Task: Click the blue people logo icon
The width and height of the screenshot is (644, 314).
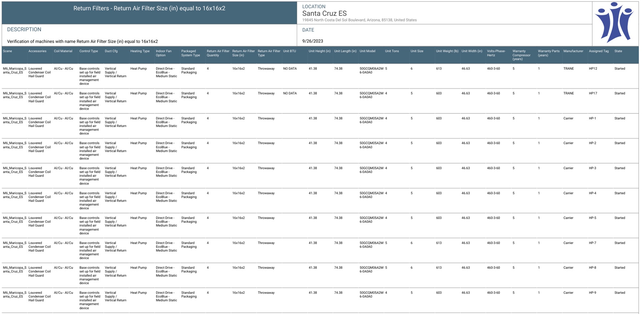Action: point(614,22)
